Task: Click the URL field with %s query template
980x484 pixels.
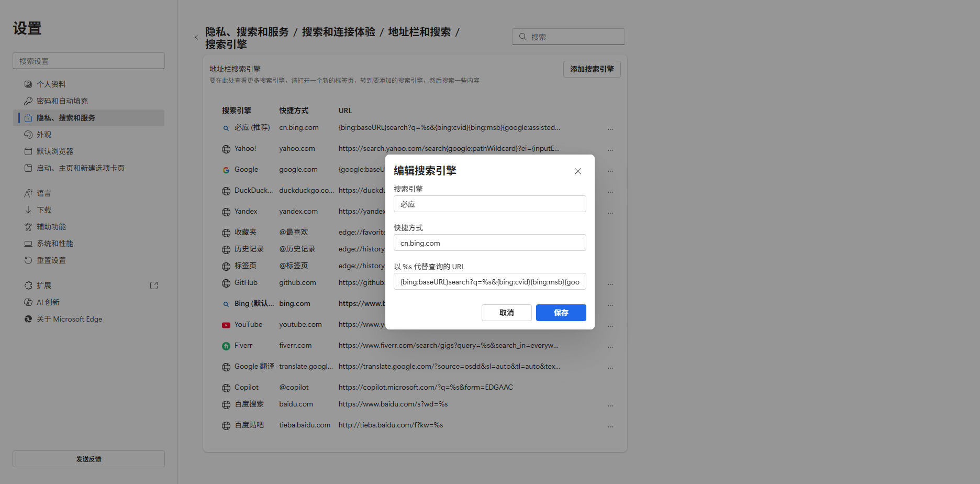Action: [x=489, y=281]
